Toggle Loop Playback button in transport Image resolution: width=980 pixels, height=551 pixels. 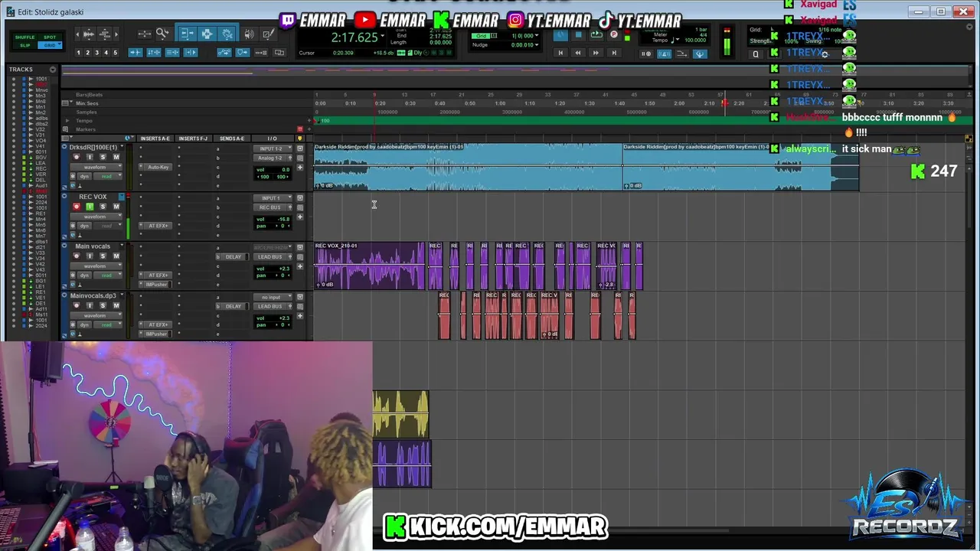coord(596,34)
